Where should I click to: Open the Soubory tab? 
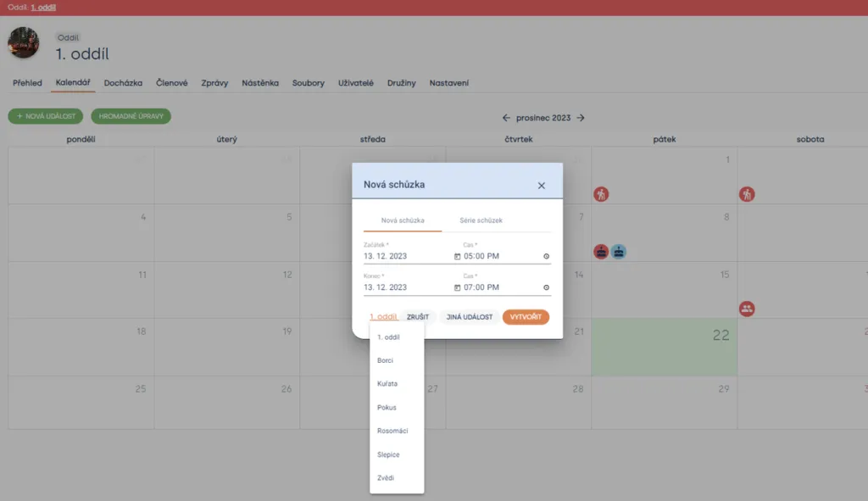309,83
